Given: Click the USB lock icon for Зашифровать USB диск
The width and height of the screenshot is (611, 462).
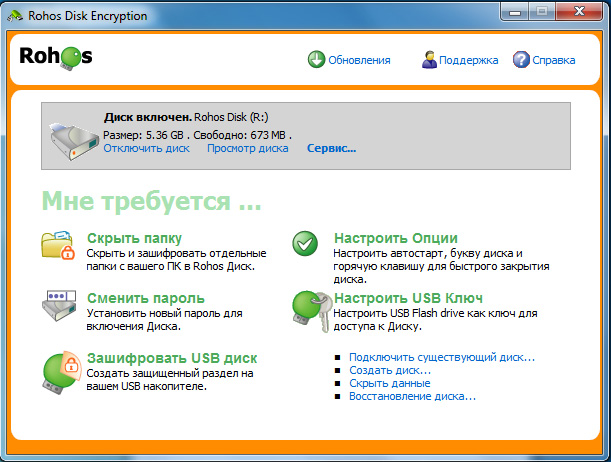Looking at the screenshot, I should 61,372.
